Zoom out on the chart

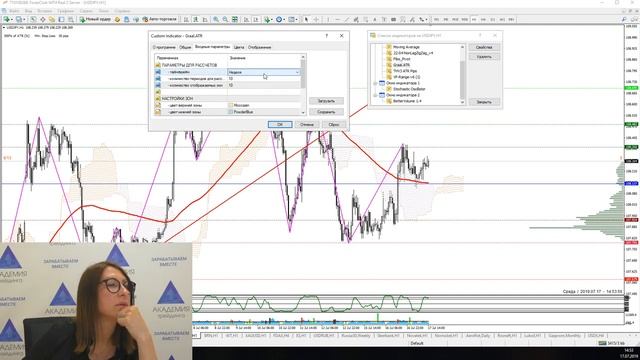point(225,19)
